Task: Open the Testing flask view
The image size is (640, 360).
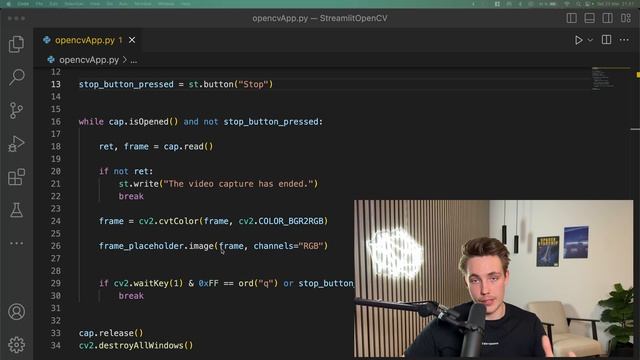Action: click(x=16, y=210)
